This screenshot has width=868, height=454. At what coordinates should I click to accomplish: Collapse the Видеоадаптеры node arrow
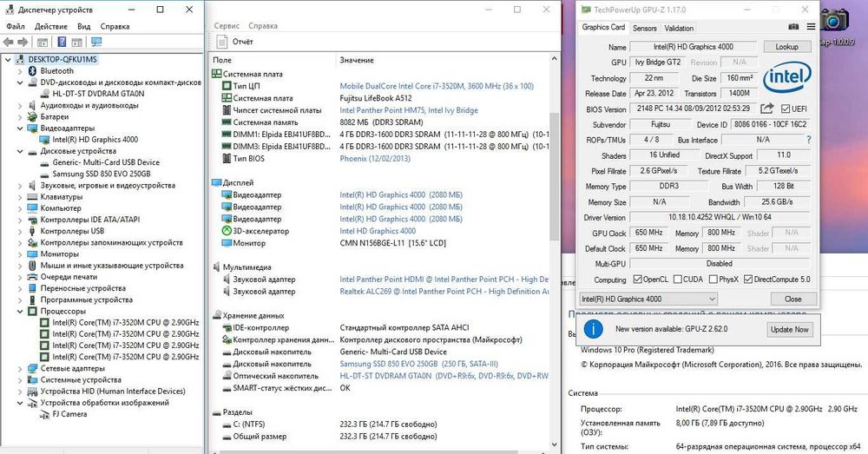20,128
